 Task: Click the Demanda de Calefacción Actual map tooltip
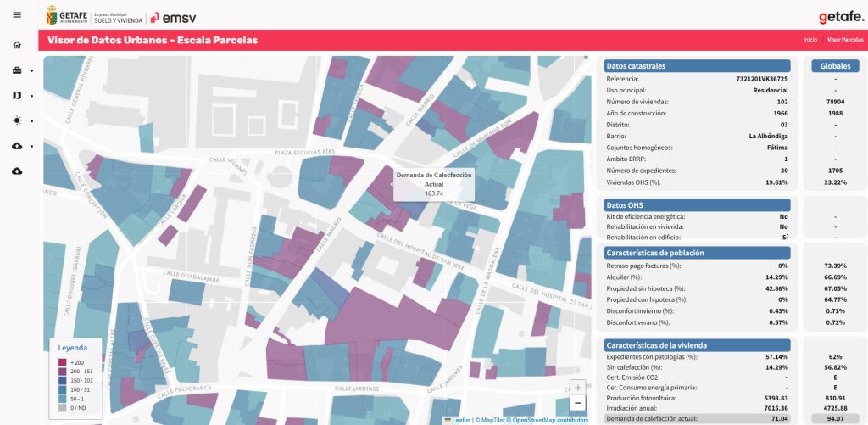click(433, 182)
